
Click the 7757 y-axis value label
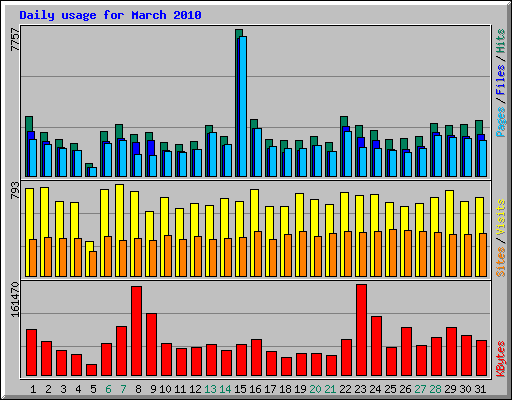pos(15,40)
